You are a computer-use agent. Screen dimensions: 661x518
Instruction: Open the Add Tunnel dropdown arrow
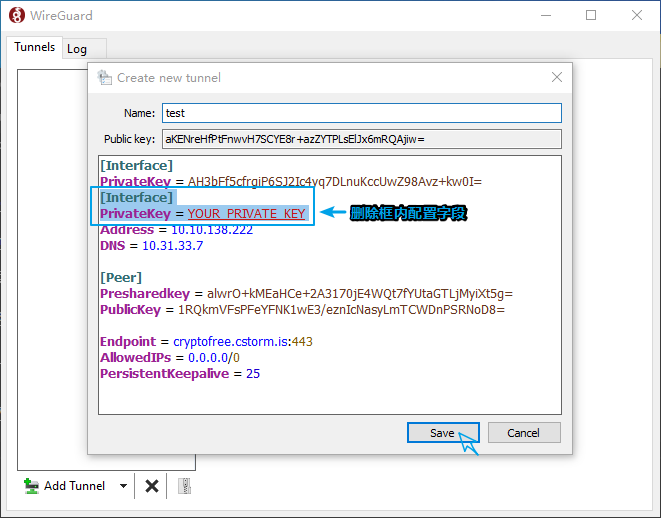click(123, 486)
